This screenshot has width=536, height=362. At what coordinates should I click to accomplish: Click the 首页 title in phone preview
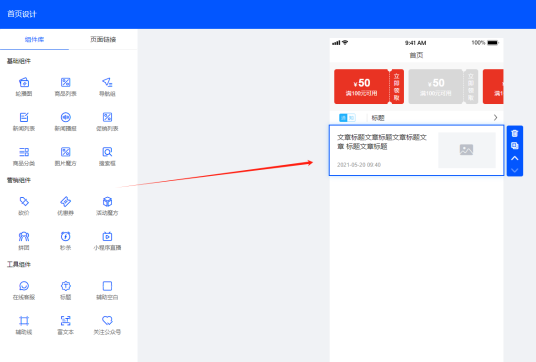point(416,55)
